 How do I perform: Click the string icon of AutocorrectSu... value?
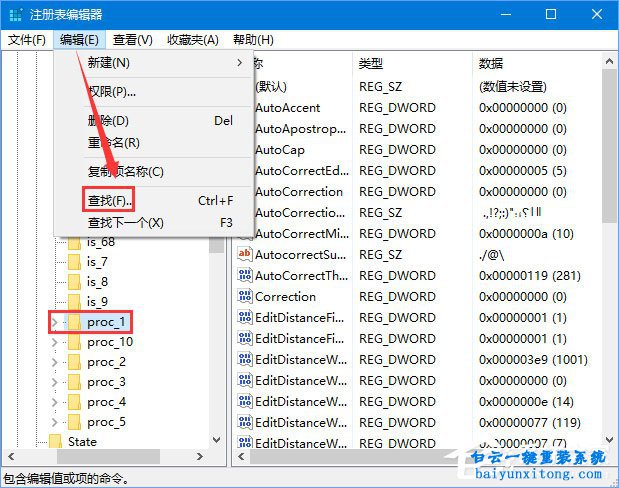(245, 254)
